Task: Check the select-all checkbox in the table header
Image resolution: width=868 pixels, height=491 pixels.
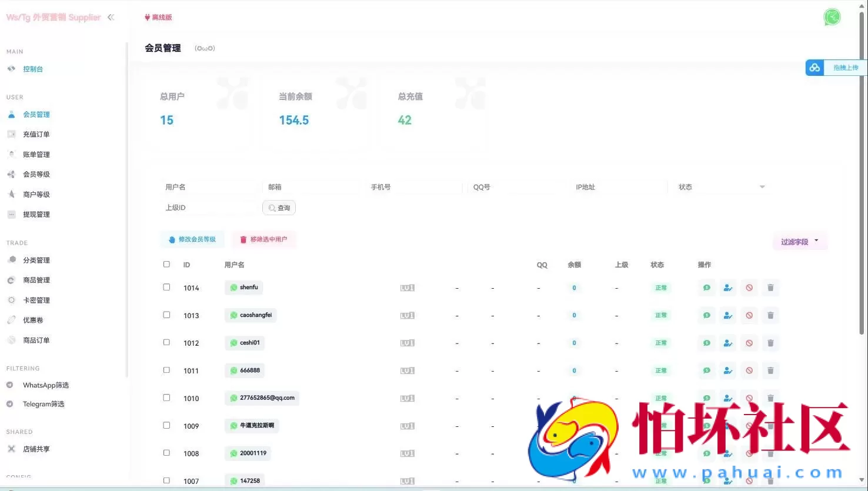Action: (166, 264)
